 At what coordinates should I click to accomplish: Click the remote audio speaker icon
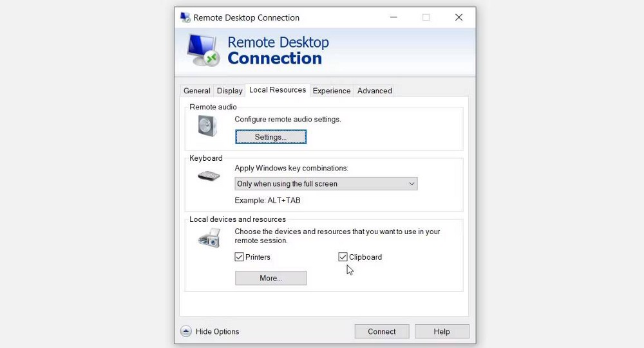(207, 125)
